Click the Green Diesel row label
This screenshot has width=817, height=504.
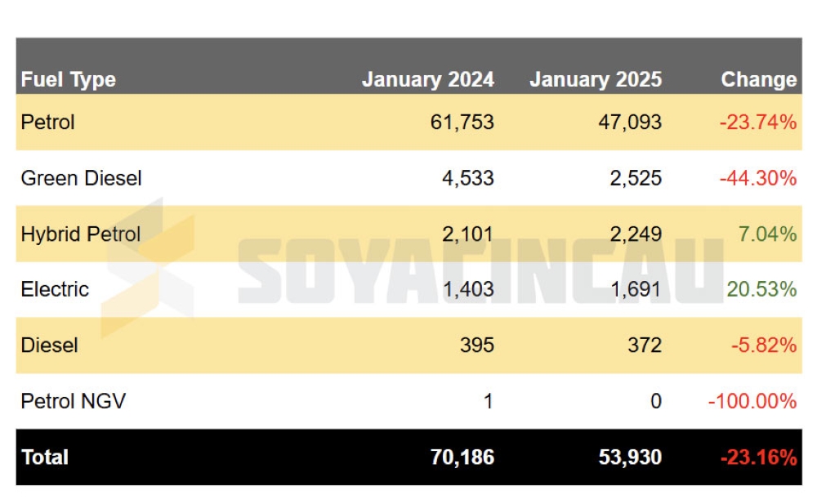(81, 178)
